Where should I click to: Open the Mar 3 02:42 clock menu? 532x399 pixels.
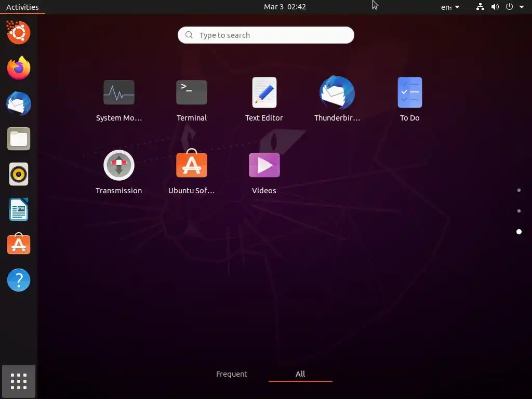coord(285,7)
